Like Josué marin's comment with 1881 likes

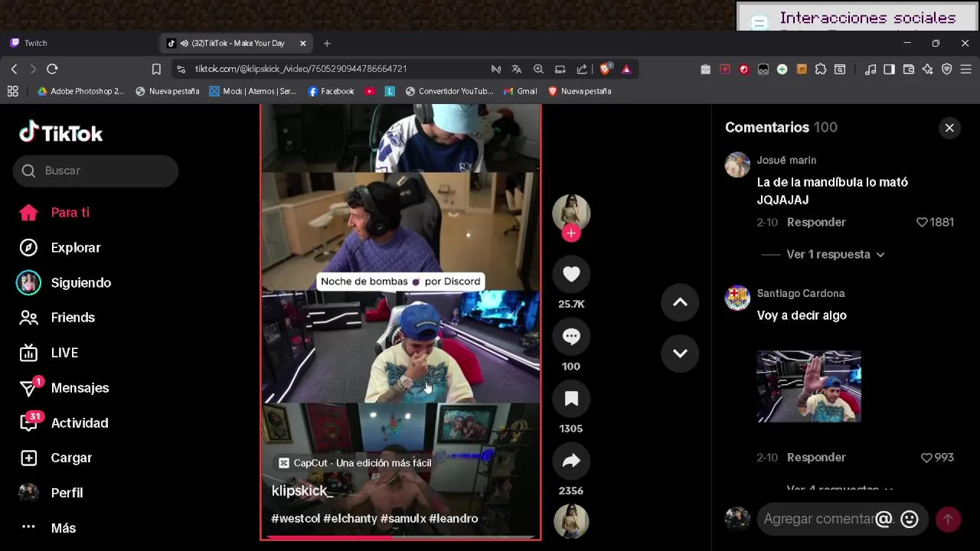[922, 222]
